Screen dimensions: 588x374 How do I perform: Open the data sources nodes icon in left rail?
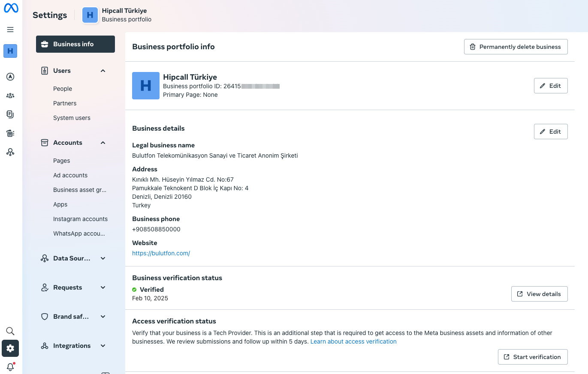[x=10, y=152]
